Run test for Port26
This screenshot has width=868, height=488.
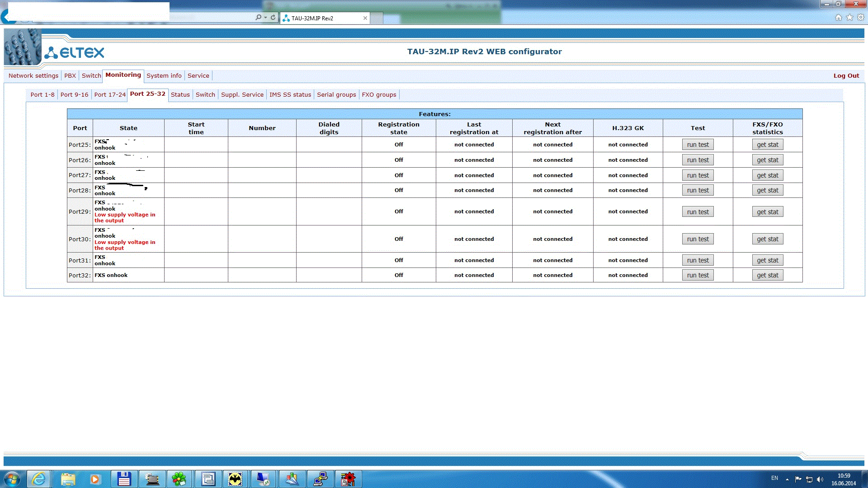[x=698, y=160]
